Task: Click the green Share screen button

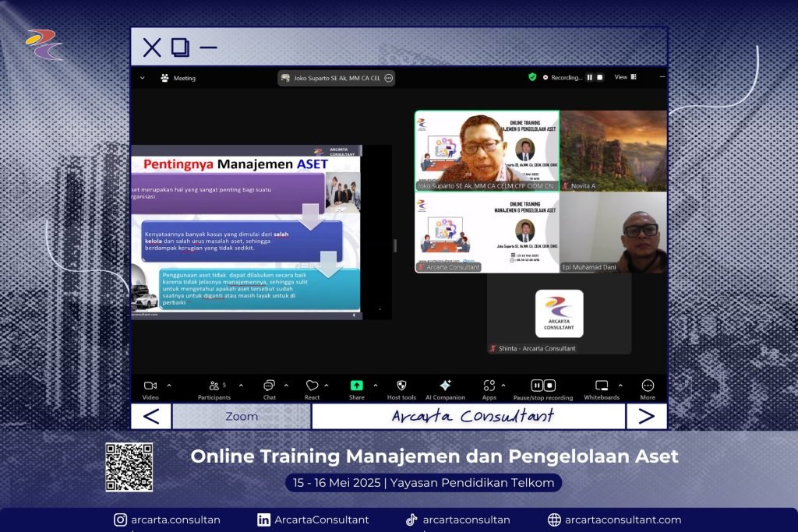Action: pyautogui.click(x=356, y=389)
